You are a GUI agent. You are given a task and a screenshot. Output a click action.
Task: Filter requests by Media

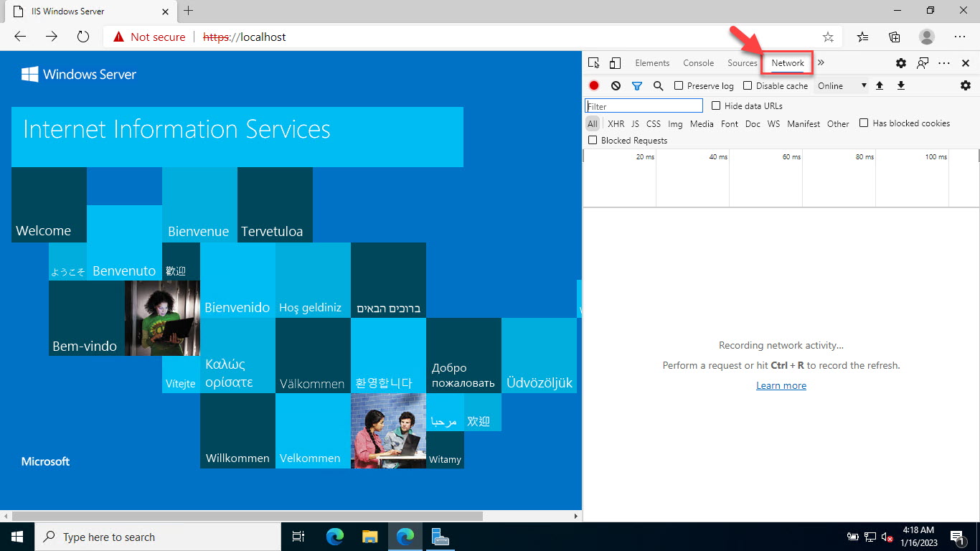[702, 123]
